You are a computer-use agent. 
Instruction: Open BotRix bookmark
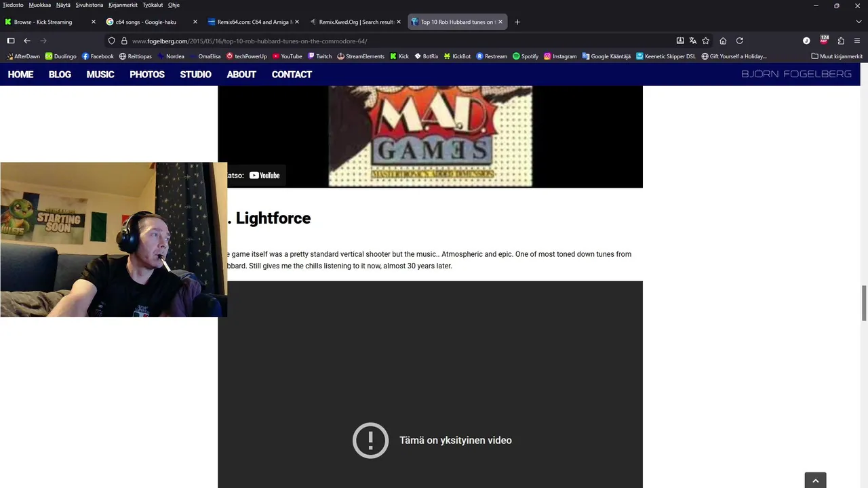point(427,56)
